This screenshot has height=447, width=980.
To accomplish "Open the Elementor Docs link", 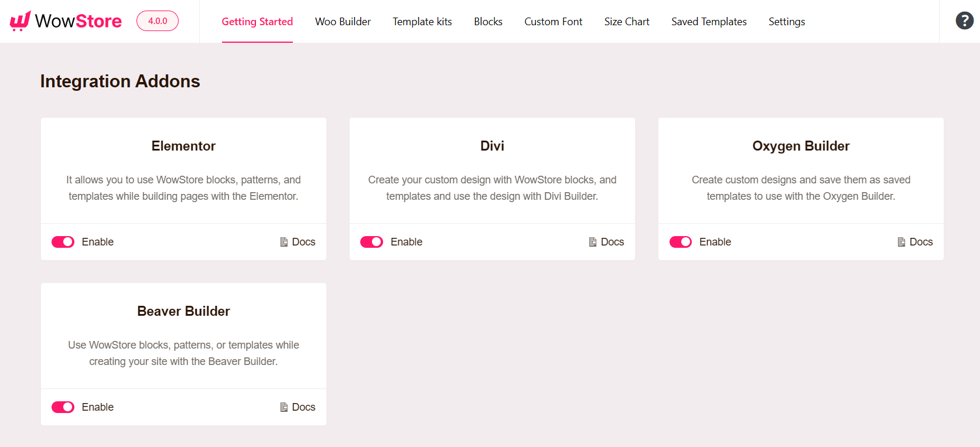I will 298,242.
